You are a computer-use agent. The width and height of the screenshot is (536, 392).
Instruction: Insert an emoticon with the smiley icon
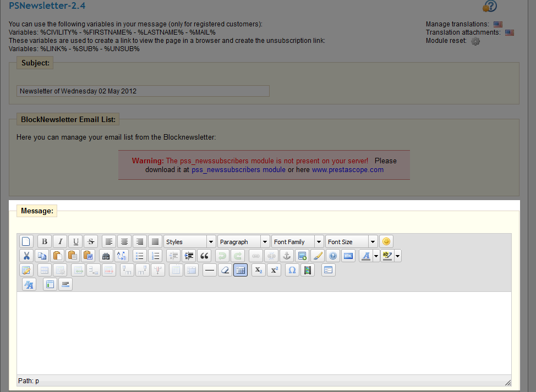coord(386,241)
